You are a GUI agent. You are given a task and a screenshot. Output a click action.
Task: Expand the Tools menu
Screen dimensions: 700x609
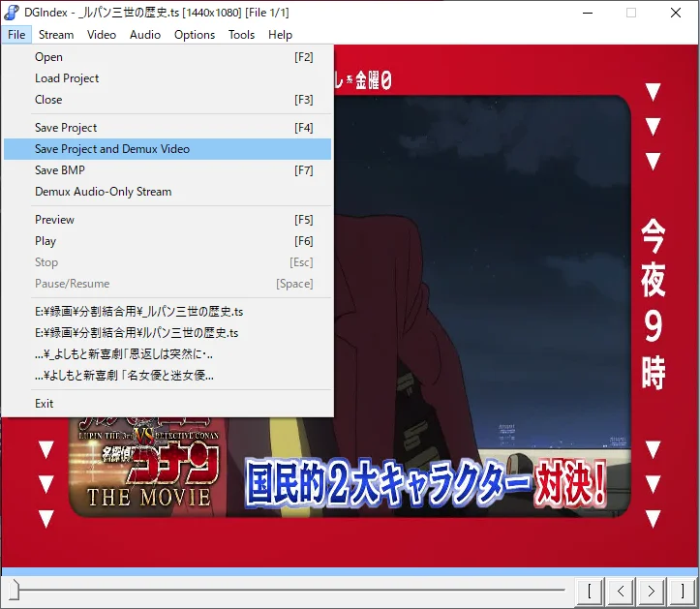[x=242, y=35]
